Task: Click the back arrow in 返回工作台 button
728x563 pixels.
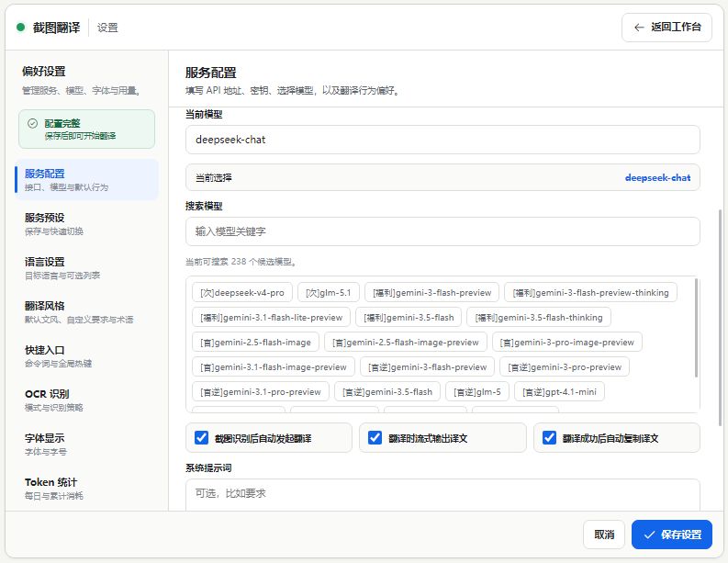Action: [x=639, y=28]
